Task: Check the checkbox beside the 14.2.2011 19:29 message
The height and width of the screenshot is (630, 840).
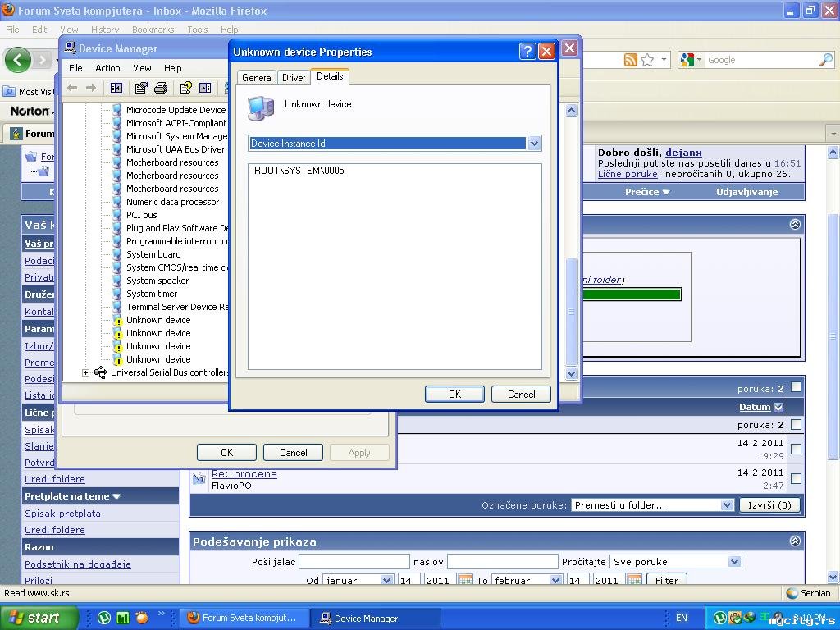Action: [x=796, y=449]
